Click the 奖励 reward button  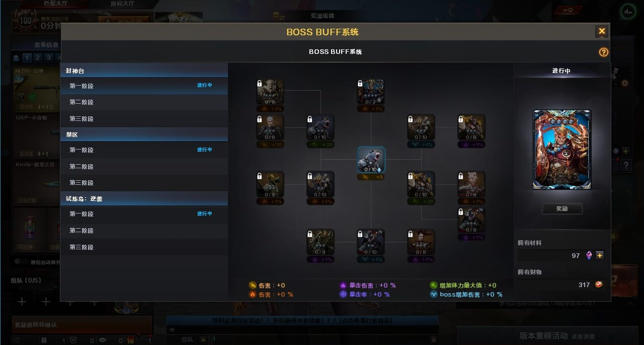point(562,209)
